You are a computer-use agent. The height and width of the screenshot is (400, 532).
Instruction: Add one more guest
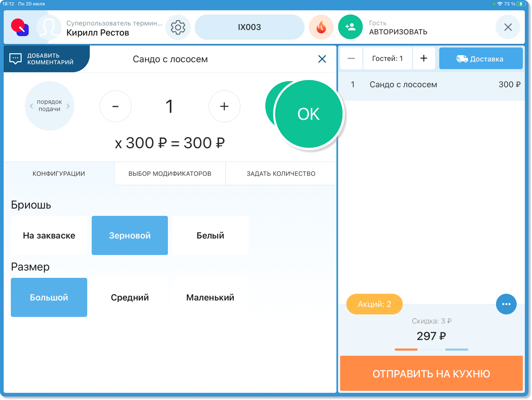point(424,58)
